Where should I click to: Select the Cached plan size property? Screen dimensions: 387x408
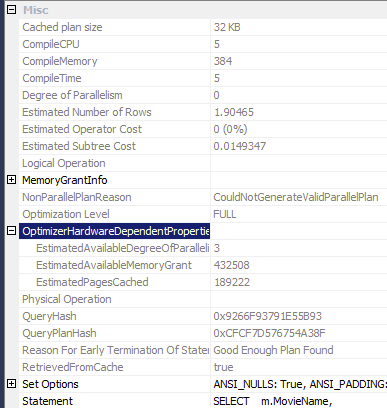pos(62,27)
